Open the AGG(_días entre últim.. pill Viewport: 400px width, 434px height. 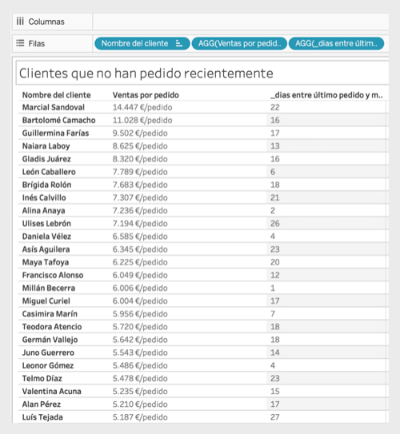point(336,44)
